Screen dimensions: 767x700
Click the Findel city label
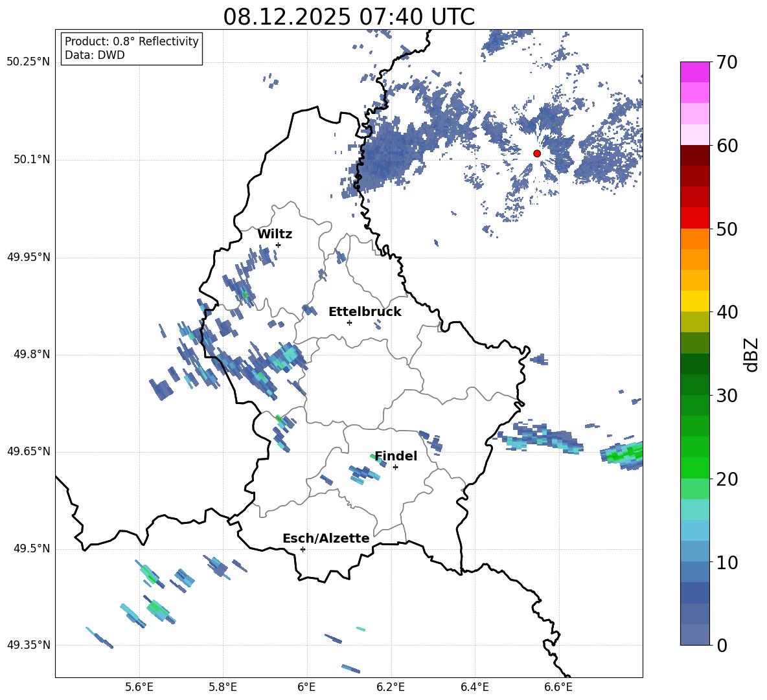point(396,456)
